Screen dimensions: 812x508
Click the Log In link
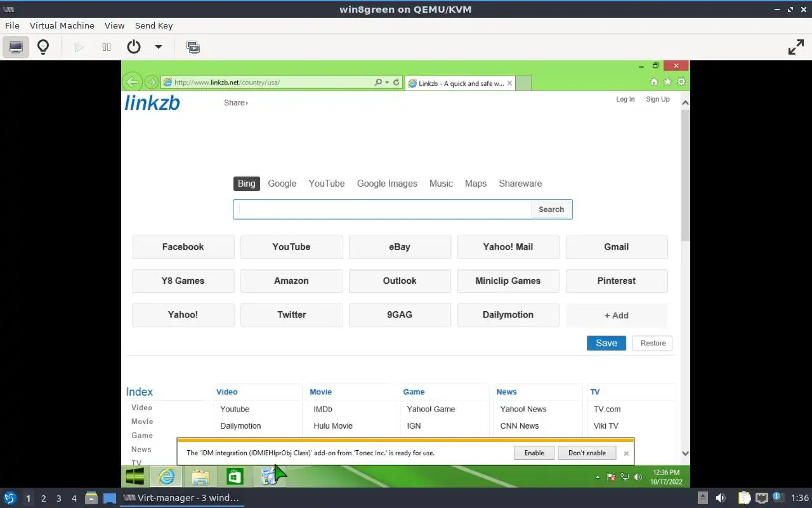pos(625,99)
